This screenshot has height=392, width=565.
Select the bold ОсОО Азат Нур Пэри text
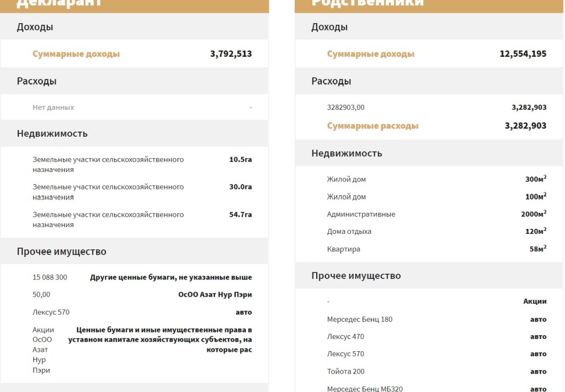coord(215,294)
